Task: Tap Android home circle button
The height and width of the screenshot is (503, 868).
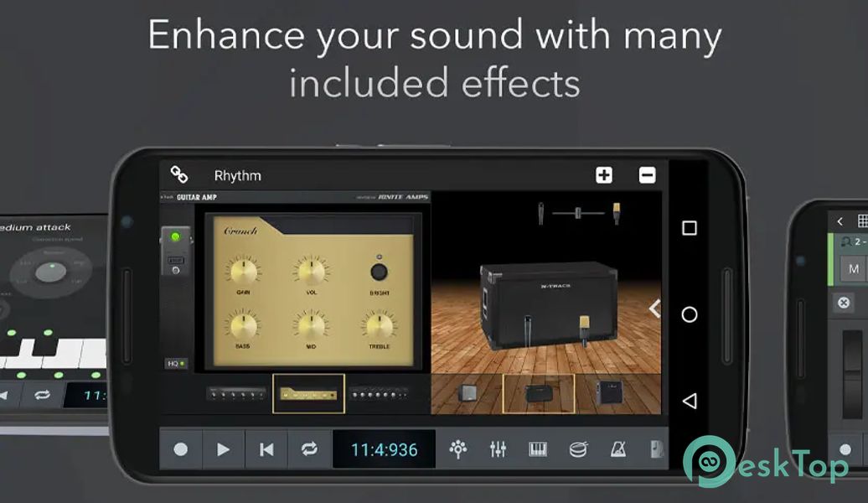Action: [x=690, y=314]
